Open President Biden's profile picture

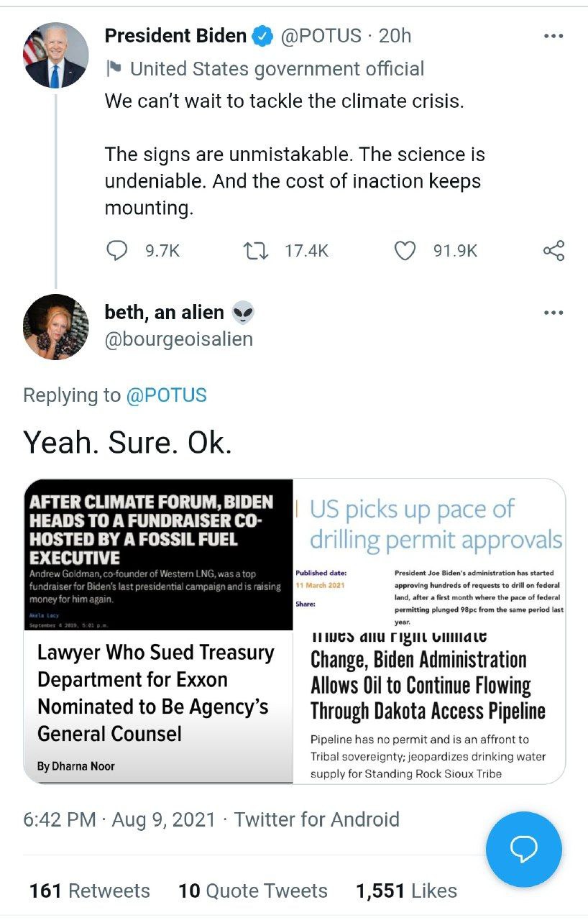[56, 55]
